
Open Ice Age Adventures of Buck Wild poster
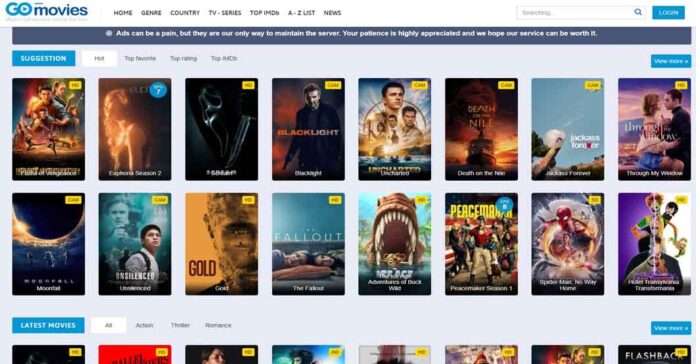pyautogui.click(x=395, y=244)
